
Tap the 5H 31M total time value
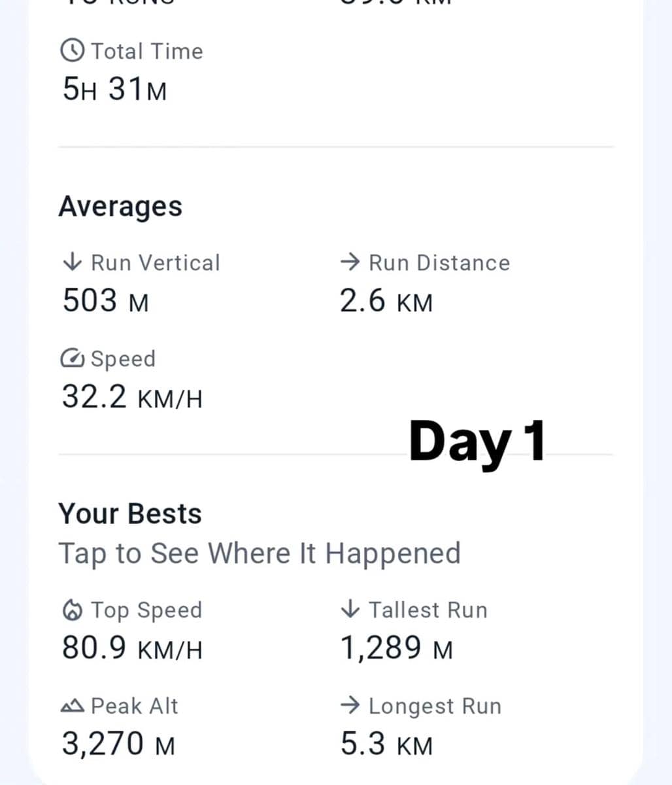pos(114,89)
